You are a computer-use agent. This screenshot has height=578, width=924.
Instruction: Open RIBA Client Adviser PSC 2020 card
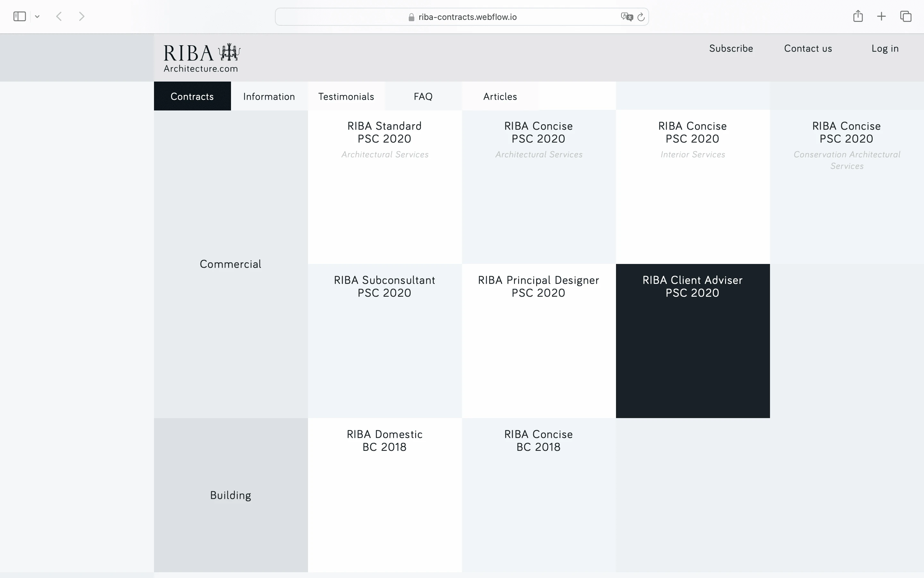(x=693, y=341)
